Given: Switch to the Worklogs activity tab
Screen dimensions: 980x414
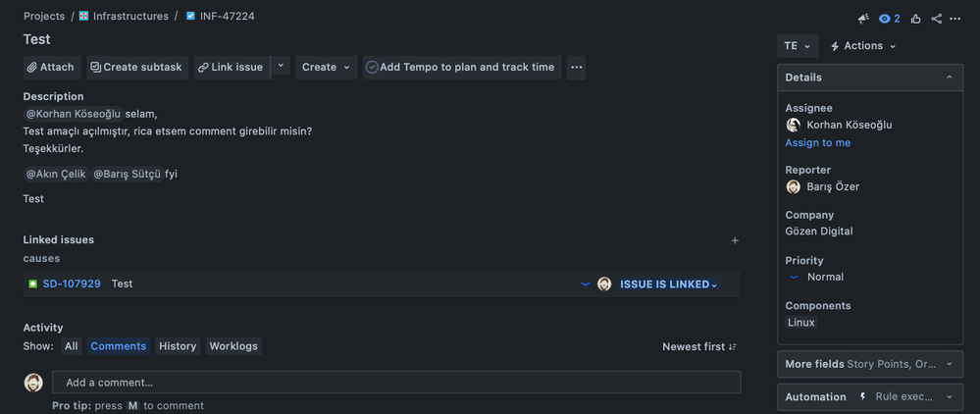Looking at the screenshot, I should pyautogui.click(x=233, y=346).
